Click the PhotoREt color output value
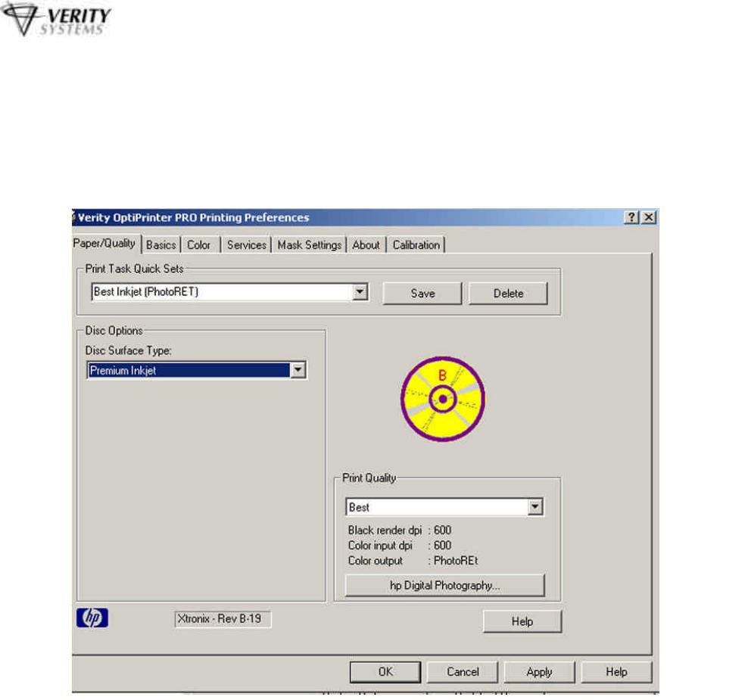This screenshot has width=751, height=700. [456, 561]
